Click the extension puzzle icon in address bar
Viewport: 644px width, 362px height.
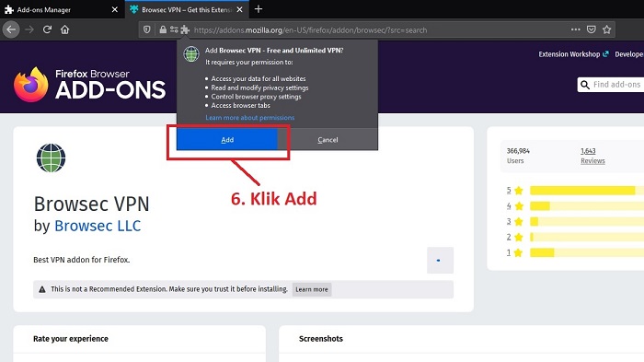coord(185,29)
